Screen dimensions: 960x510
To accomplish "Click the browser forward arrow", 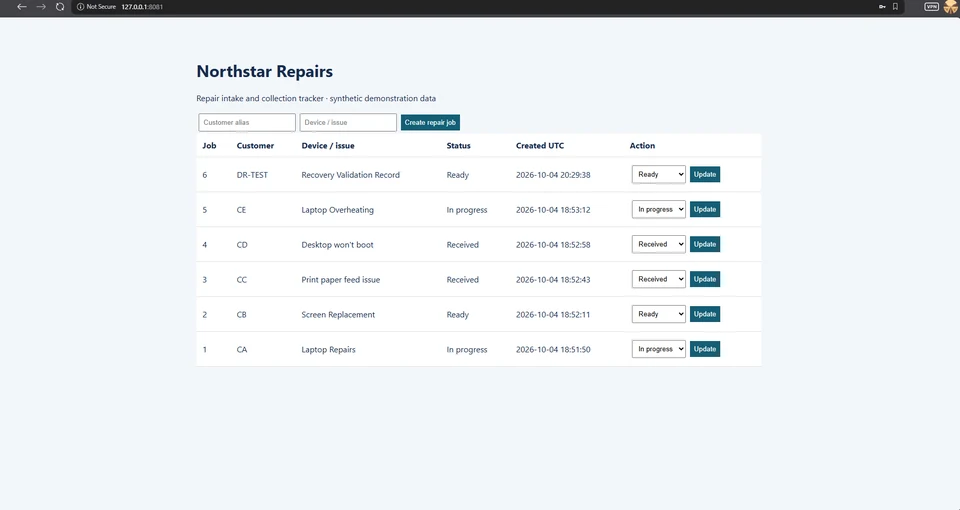I will [41, 7].
